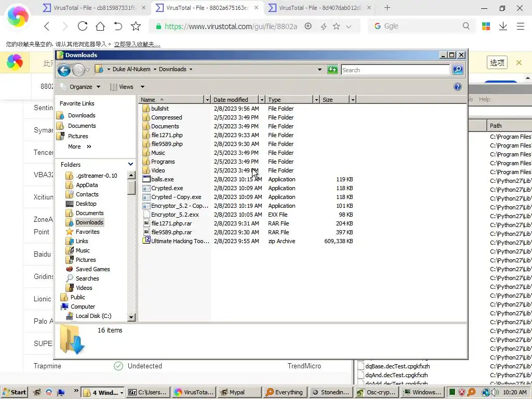Expand More favorite links chevron
The height and width of the screenshot is (399, 532).
pyautogui.click(x=89, y=147)
